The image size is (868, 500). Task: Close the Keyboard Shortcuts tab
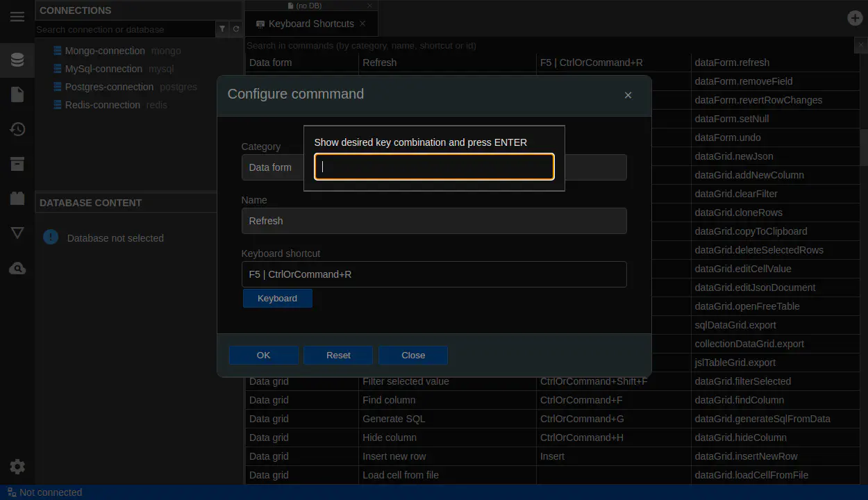pos(362,23)
